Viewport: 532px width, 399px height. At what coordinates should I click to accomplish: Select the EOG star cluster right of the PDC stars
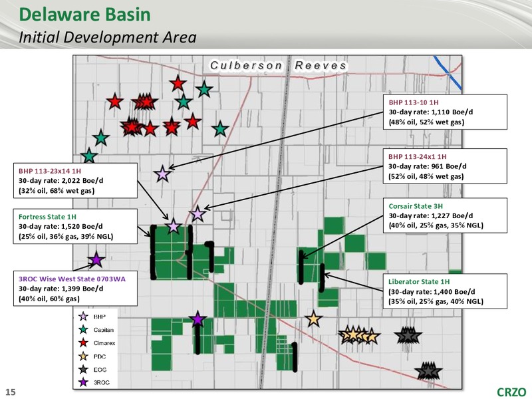tap(408, 336)
